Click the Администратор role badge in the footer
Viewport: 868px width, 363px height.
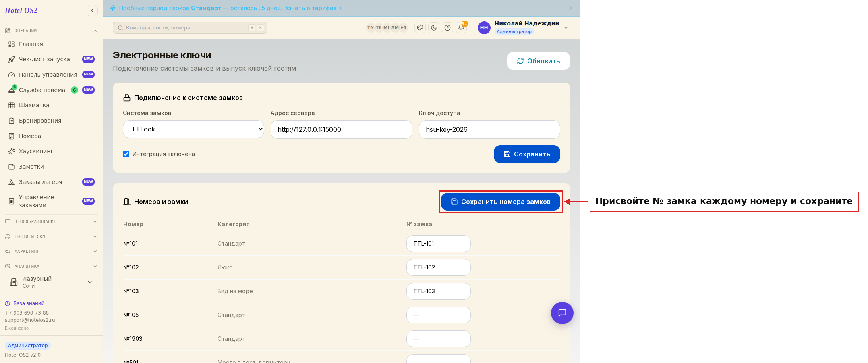[28, 346]
